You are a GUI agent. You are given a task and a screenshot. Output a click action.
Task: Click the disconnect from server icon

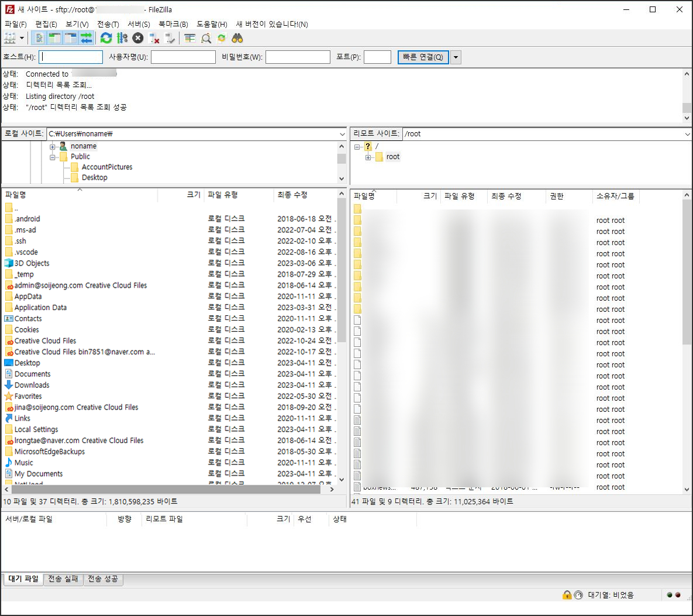point(154,38)
